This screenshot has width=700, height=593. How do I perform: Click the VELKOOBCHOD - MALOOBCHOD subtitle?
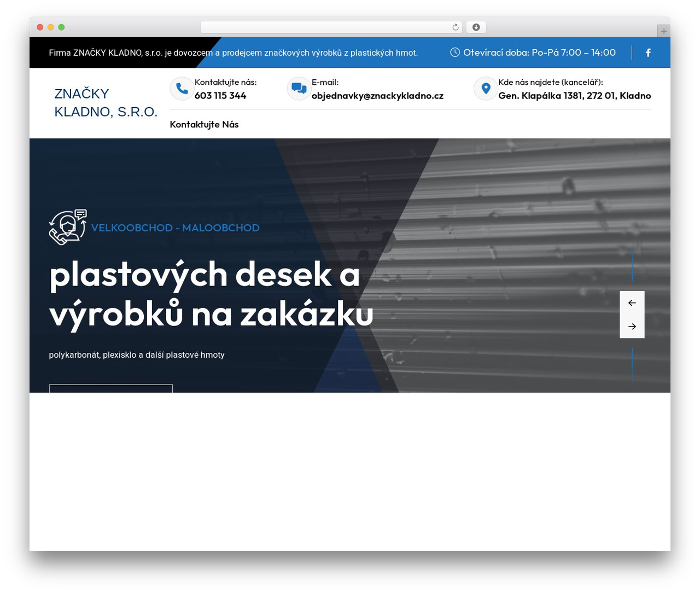pos(176,228)
